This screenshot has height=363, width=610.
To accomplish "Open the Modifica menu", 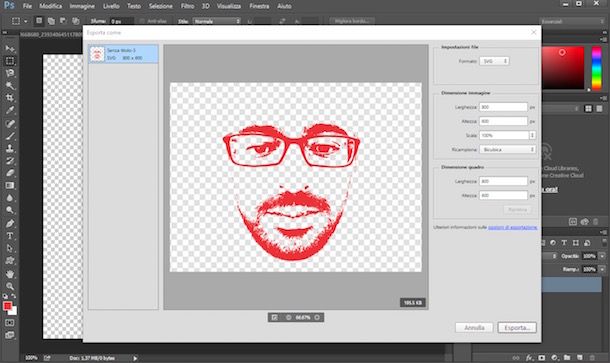I will click(51, 6).
